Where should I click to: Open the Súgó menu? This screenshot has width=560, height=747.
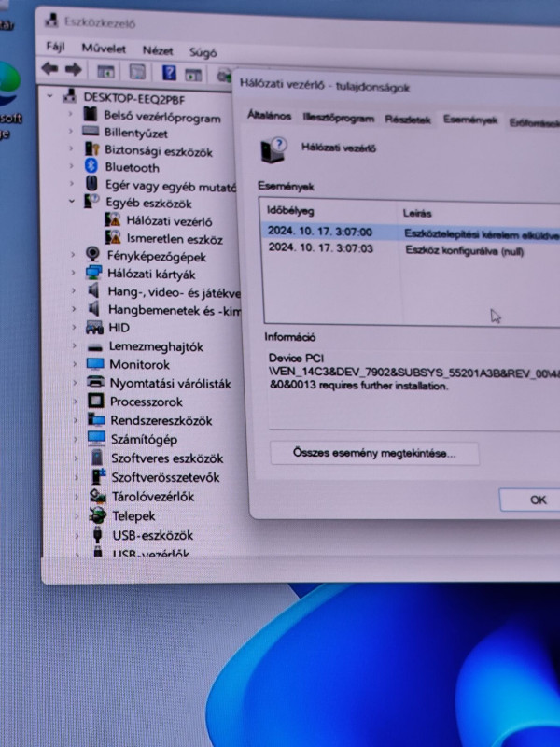pyautogui.click(x=203, y=52)
